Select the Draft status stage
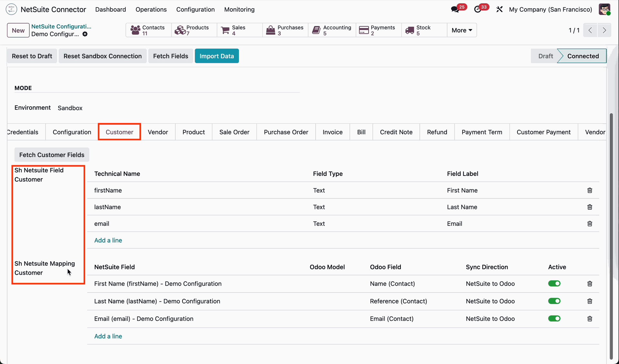The image size is (619, 364). click(545, 56)
